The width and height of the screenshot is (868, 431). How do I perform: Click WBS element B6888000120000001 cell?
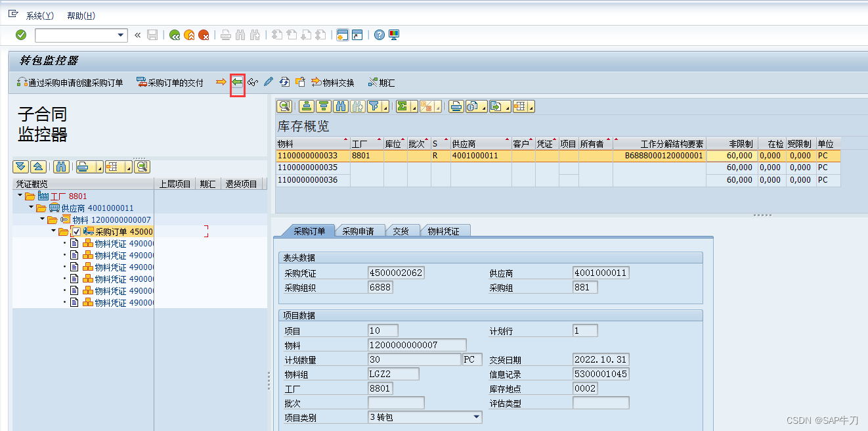coord(659,156)
